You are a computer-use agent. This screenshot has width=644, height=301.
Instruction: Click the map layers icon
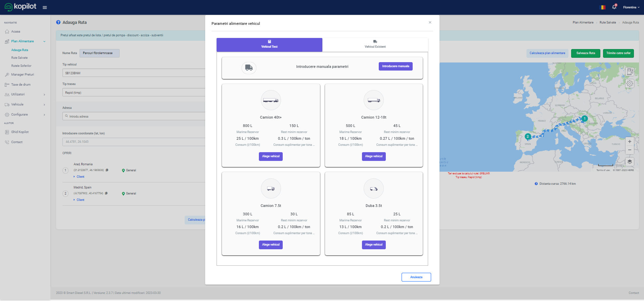(630, 162)
